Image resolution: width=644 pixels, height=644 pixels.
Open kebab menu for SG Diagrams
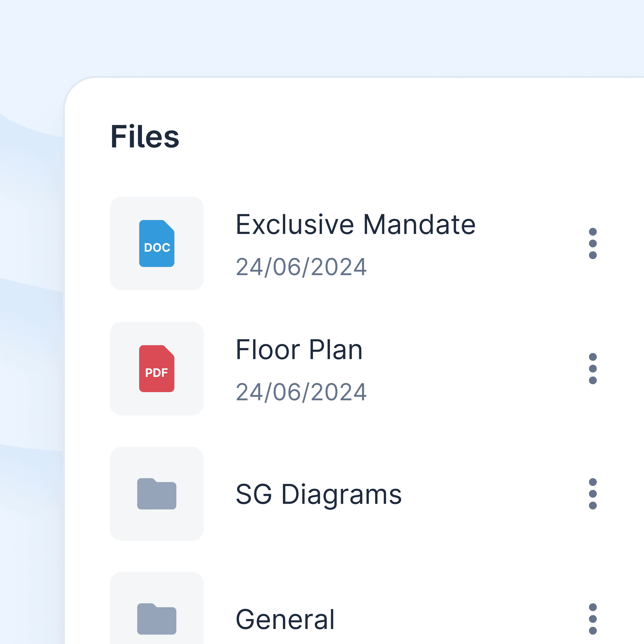[593, 494]
